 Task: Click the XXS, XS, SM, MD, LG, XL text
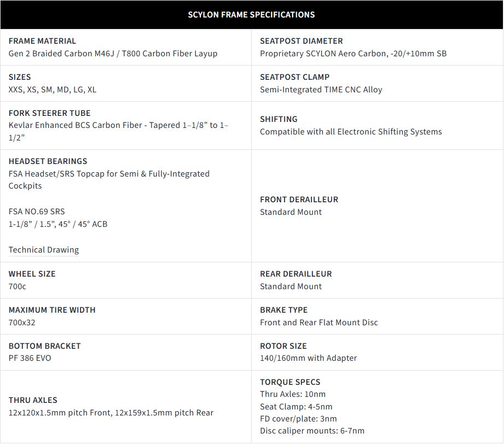pyautogui.click(x=53, y=90)
